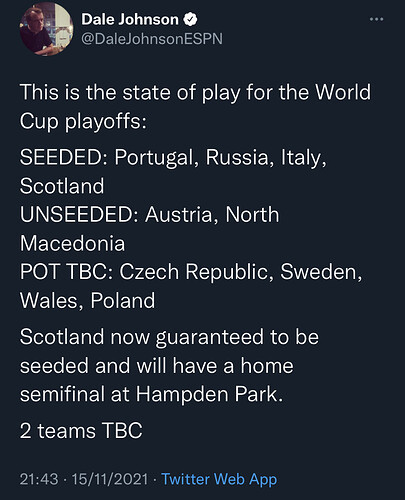
Task: Click the 'Scotland now guaranteed to be' line
Action: pos(169,337)
